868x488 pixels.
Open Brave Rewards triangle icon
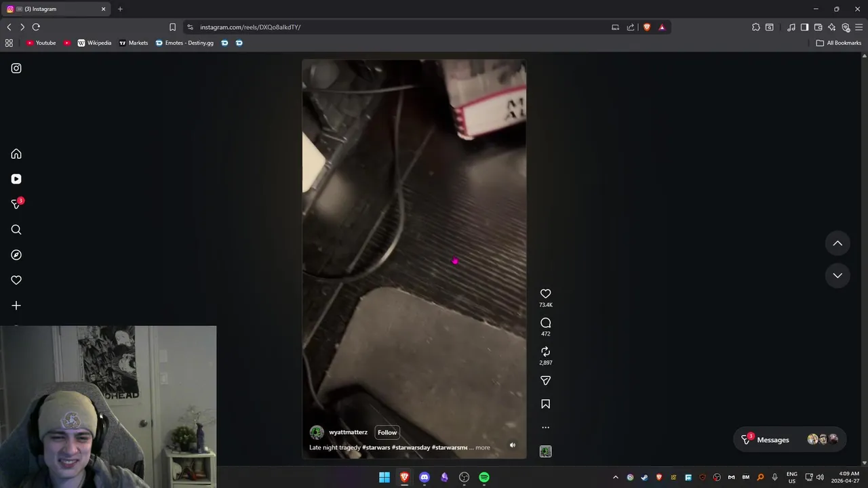[x=662, y=27]
